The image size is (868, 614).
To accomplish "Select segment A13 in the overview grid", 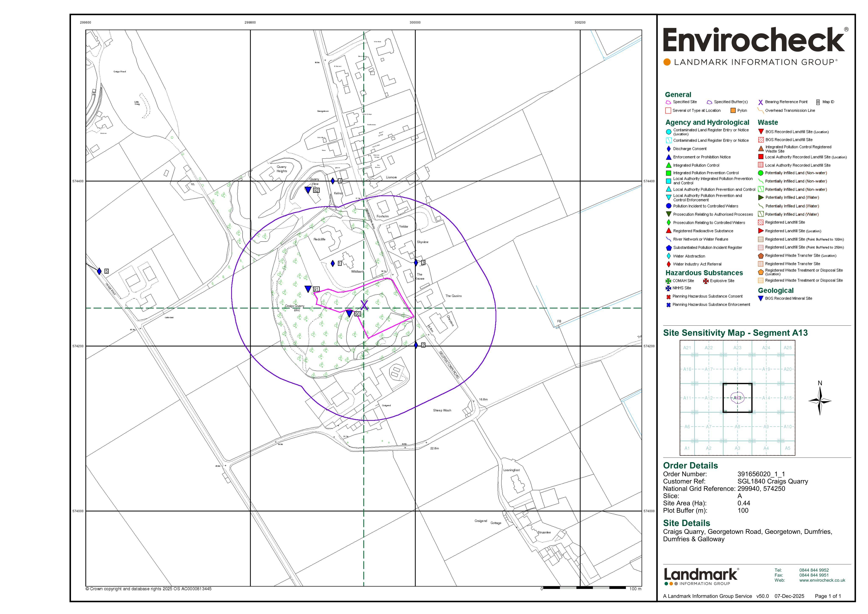I will pyautogui.click(x=737, y=398).
